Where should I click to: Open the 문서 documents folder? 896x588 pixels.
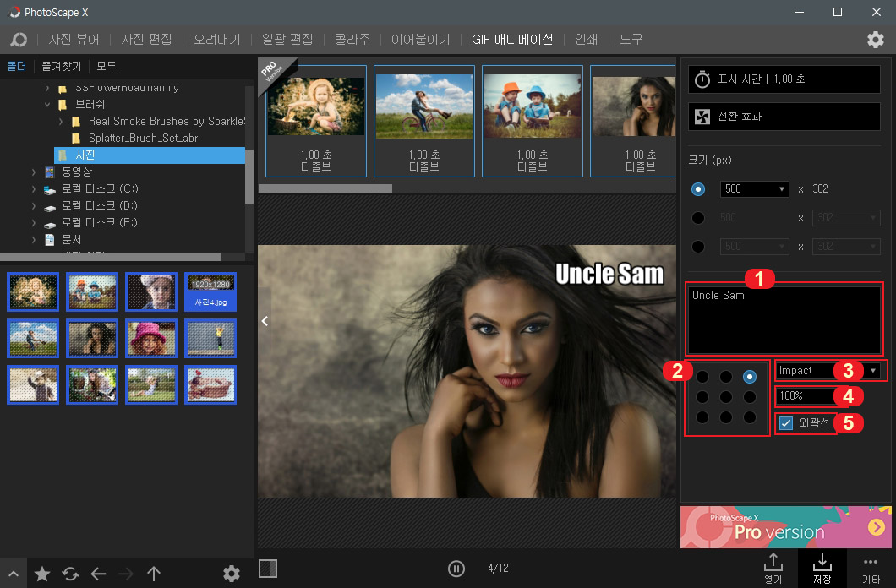click(64, 240)
